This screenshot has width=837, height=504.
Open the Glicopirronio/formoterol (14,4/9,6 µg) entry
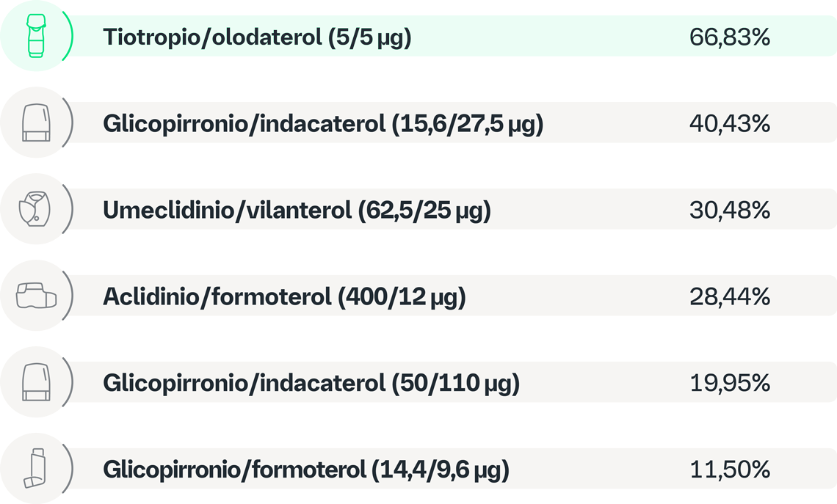(306, 470)
